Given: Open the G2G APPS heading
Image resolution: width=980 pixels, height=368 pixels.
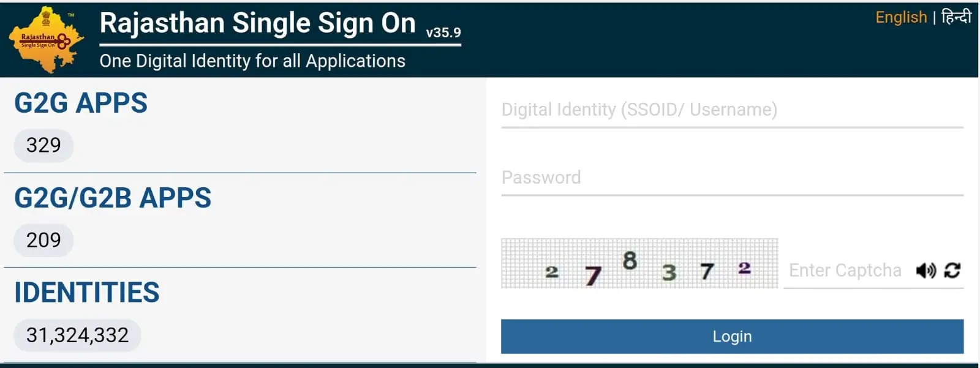Looking at the screenshot, I should (81, 103).
